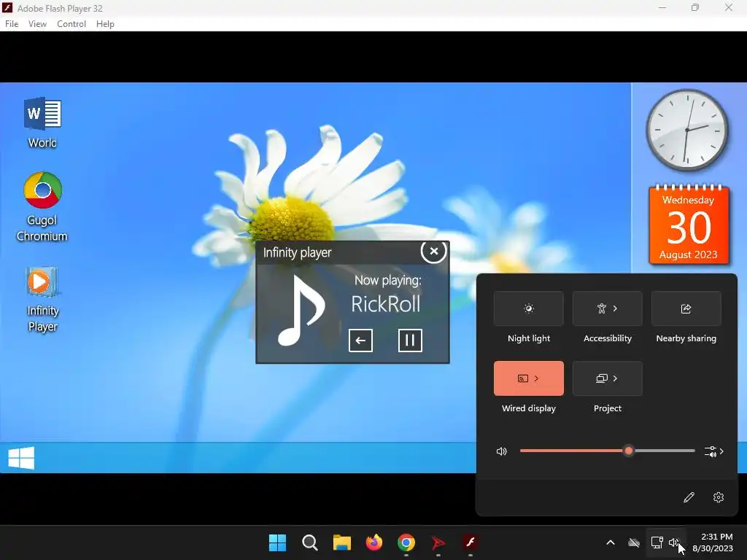Open the View menu

tap(37, 24)
